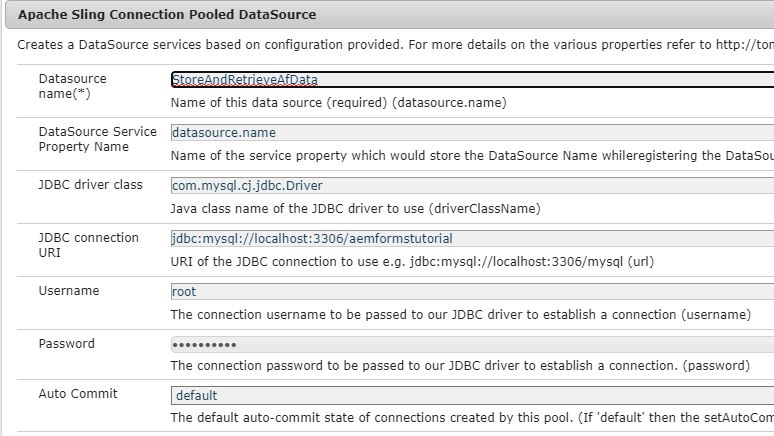Viewport: 774px width, 436px height.
Task: Click the "Auto Commit" label
Action: [78, 394]
